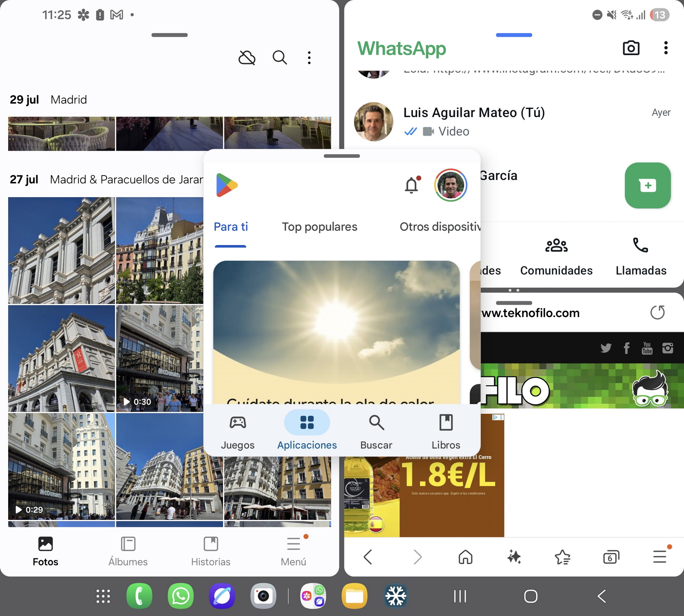Launch Camera app from taskbar

(x=263, y=596)
